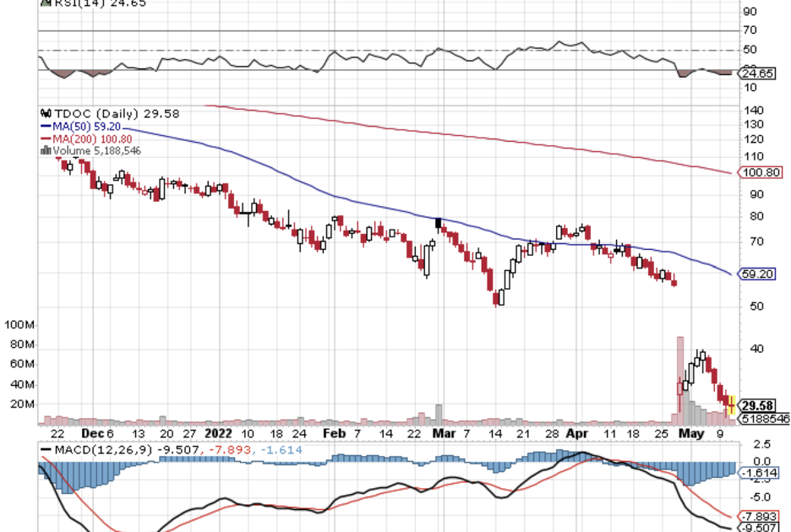Click the -1.614 MACD histogram value tag
The height and width of the screenshot is (532, 791).
click(758, 474)
